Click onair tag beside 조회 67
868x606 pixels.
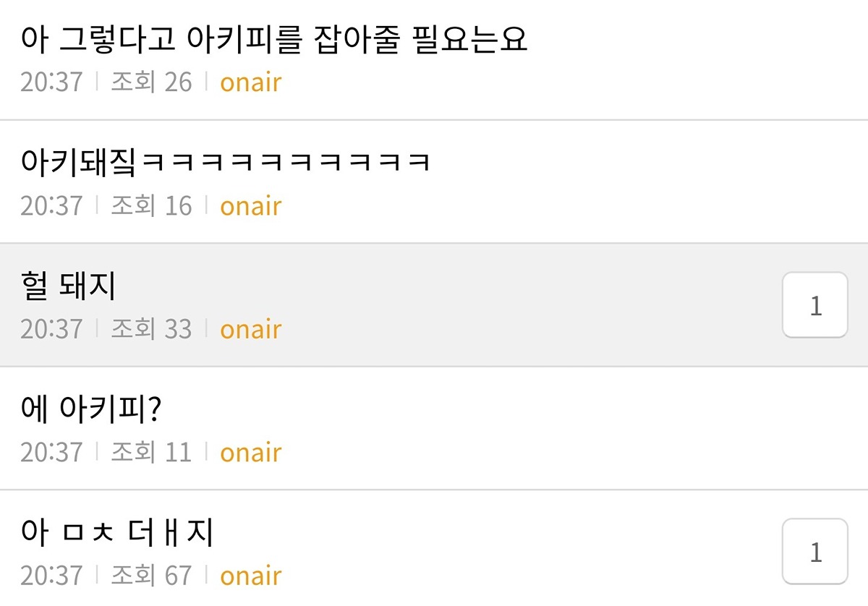click(x=250, y=576)
